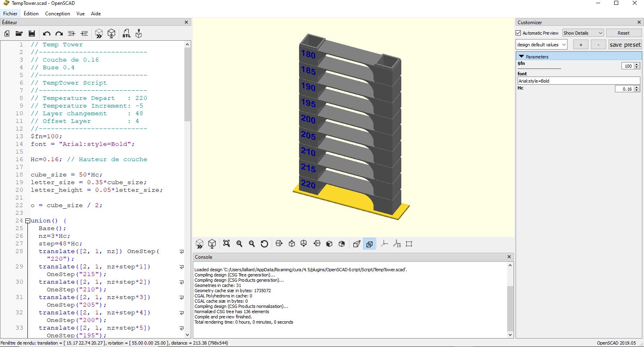This screenshot has width=644, height=347.
Task: Open the Fichier menu
Action: click(x=10, y=13)
